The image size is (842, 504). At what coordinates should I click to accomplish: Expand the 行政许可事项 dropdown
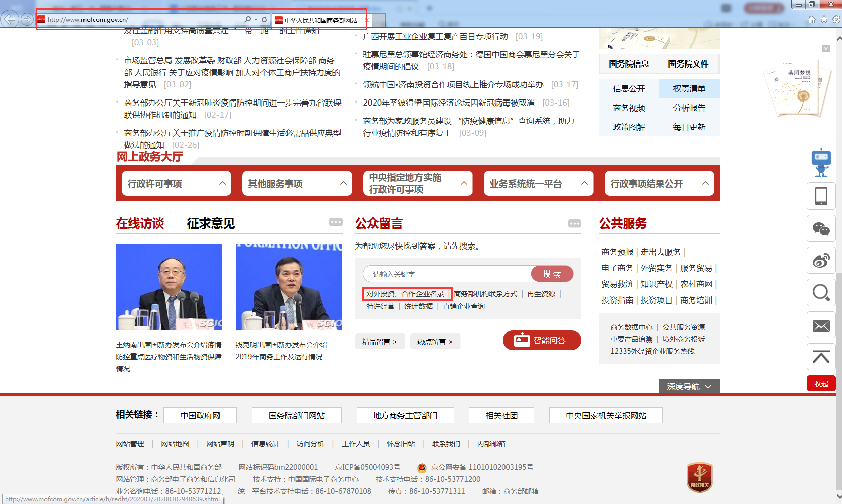click(x=176, y=184)
